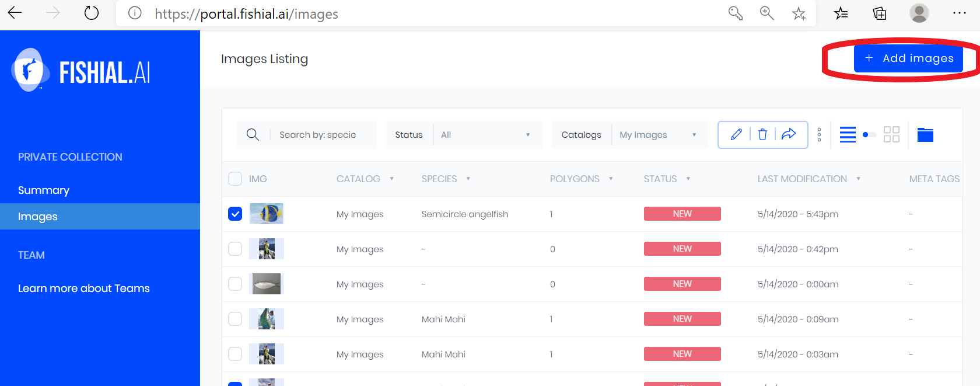This screenshot has height=386, width=980.
Task: Switch to grid view layout
Action: click(x=891, y=135)
